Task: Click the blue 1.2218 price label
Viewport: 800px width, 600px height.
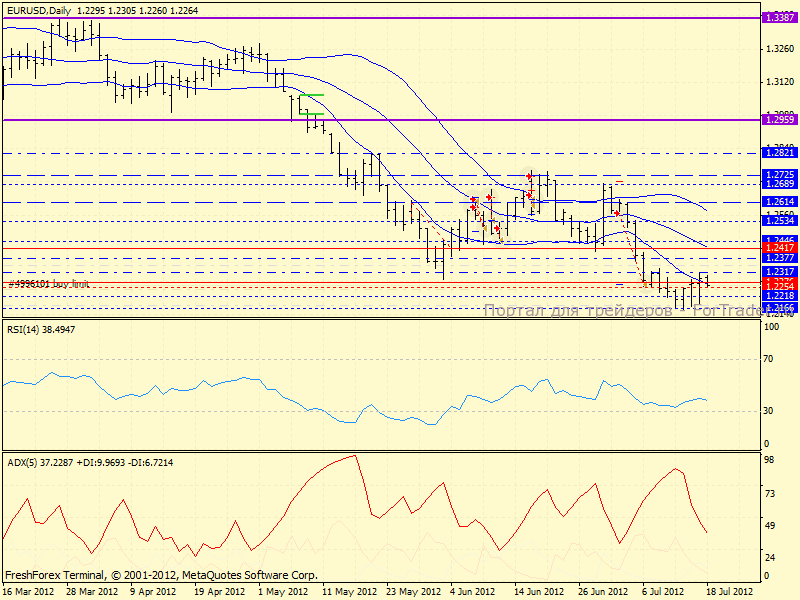Action: pos(779,295)
